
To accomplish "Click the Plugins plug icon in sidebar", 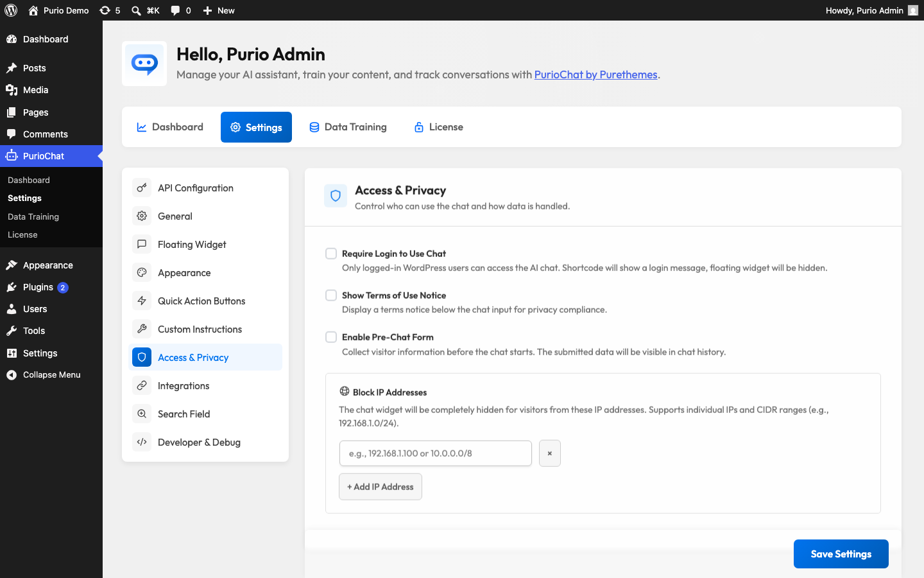I will pyautogui.click(x=12, y=287).
